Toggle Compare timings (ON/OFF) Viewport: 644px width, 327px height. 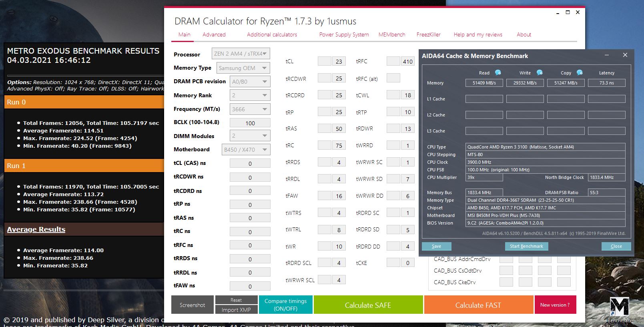286,305
